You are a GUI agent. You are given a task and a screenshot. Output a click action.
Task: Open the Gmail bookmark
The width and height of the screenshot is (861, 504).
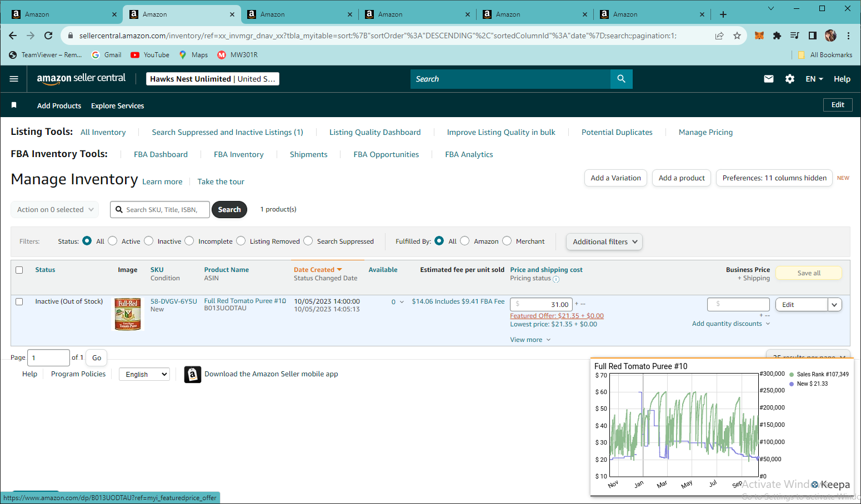[x=106, y=55]
